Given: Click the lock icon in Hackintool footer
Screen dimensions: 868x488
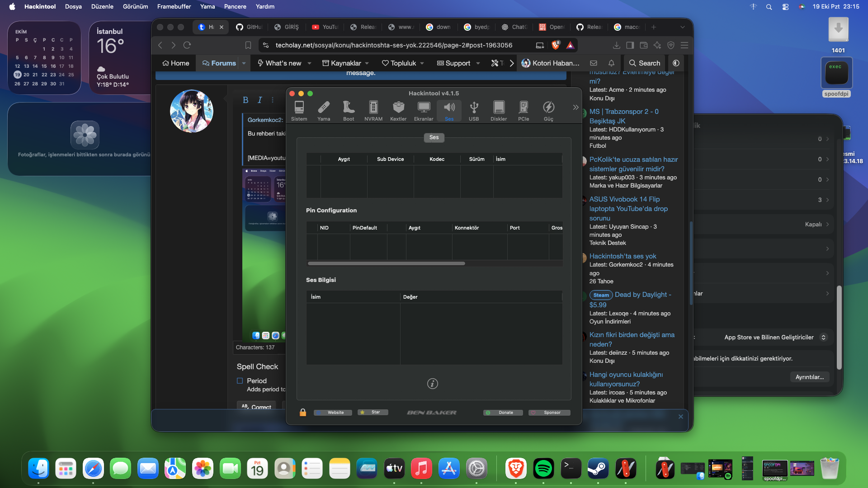Looking at the screenshot, I should pyautogui.click(x=303, y=412).
